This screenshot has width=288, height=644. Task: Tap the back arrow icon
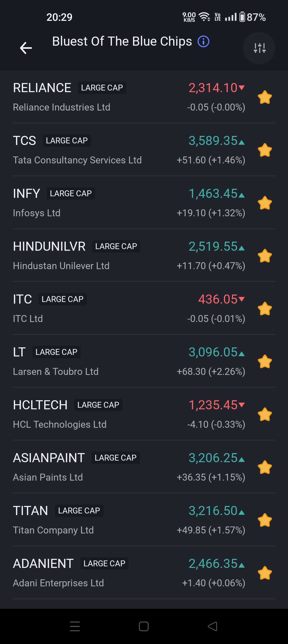pyautogui.click(x=26, y=48)
